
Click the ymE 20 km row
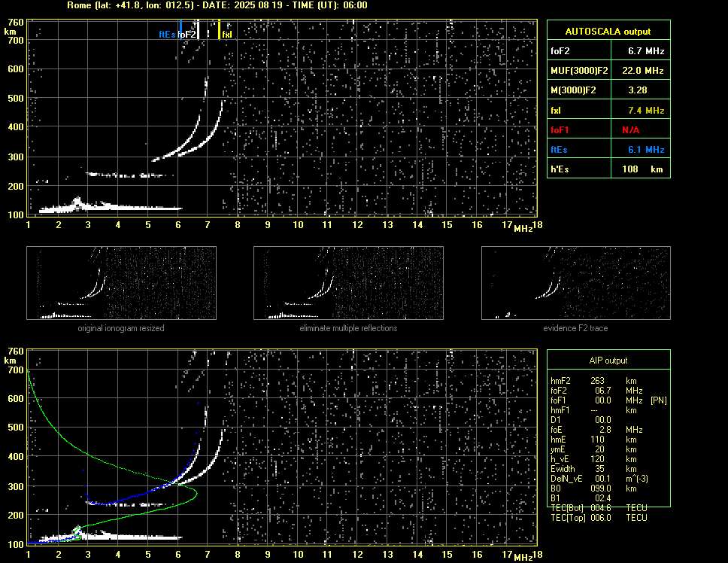pos(593,449)
